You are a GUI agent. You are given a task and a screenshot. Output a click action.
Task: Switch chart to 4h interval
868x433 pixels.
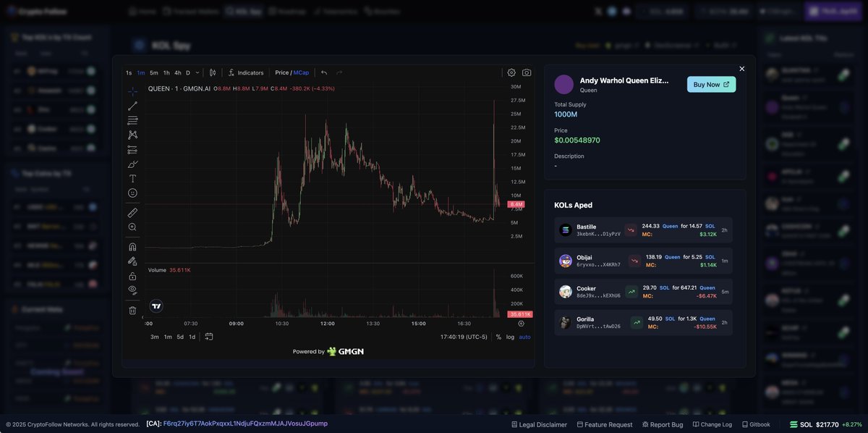[x=178, y=72]
